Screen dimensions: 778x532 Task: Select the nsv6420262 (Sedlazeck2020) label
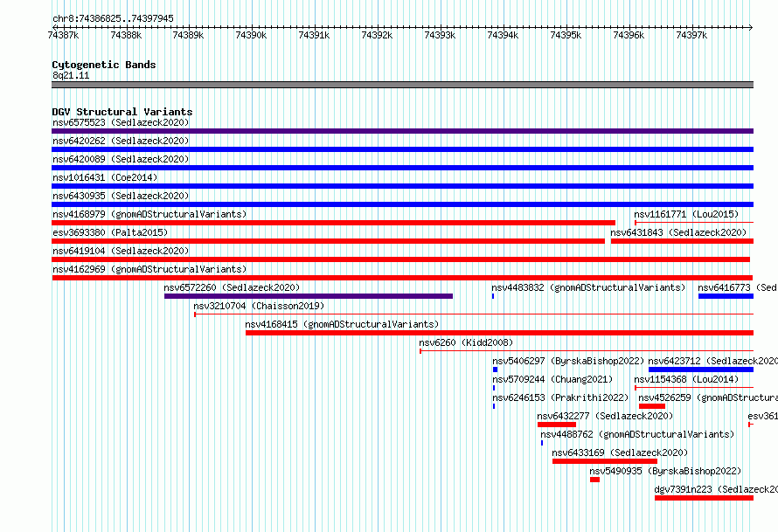[121, 141]
